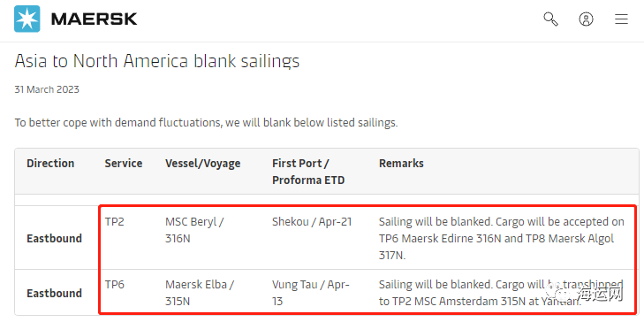Click the first Eastbound direction cell
The height and width of the screenshot is (322, 644).
point(54,238)
